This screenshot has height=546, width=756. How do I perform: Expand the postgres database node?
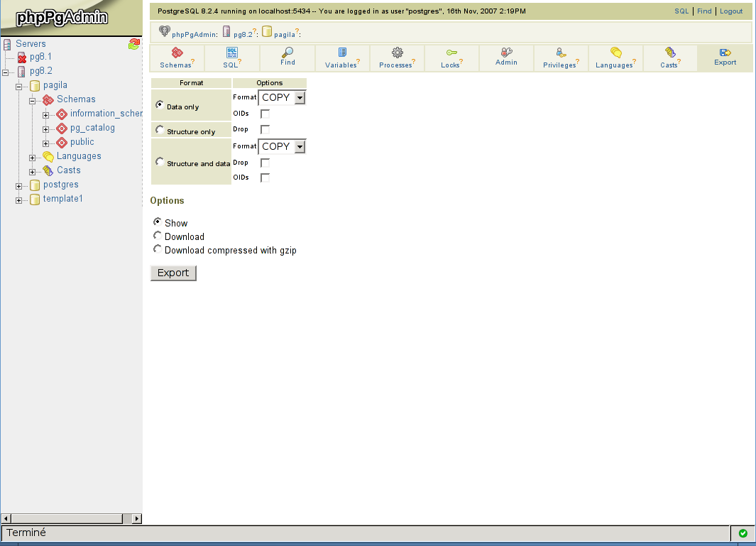pyautogui.click(x=18, y=186)
